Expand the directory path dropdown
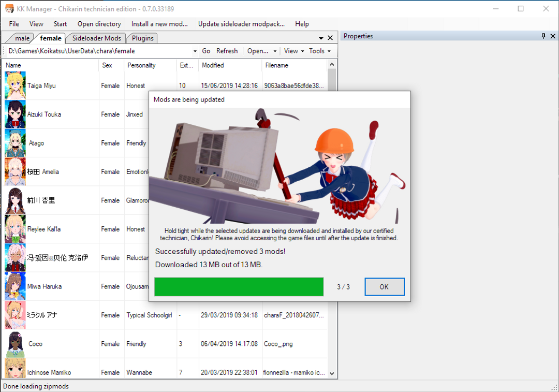Screen dimensions: 559x392 pyautogui.click(x=195, y=51)
